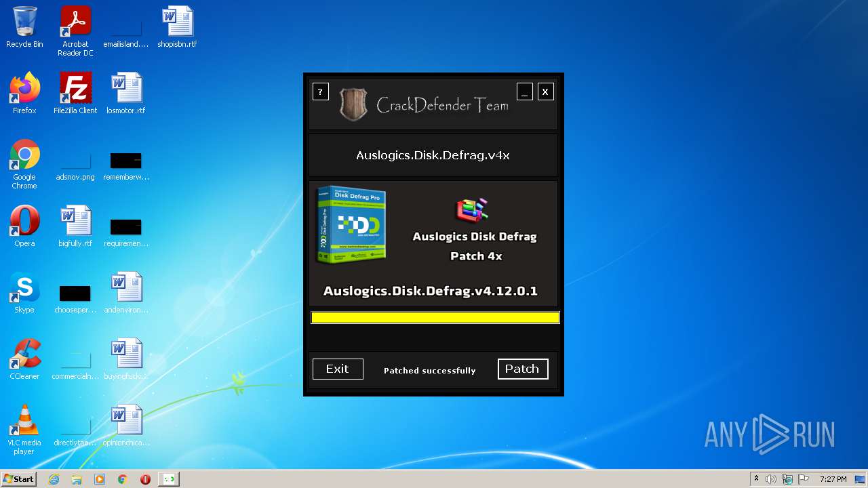Click the CrackDefender shield logo

click(x=353, y=104)
